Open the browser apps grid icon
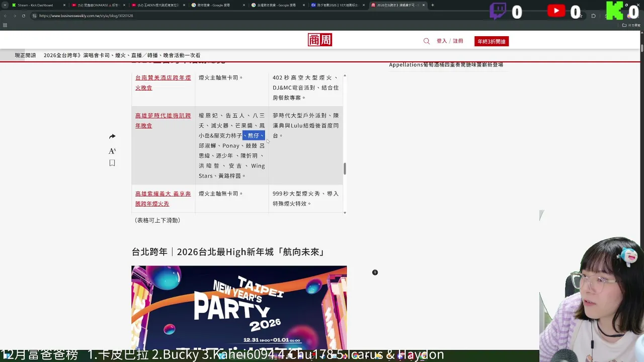Image resolution: width=644 pixels, height=362 pixels. tap(5, 25)
